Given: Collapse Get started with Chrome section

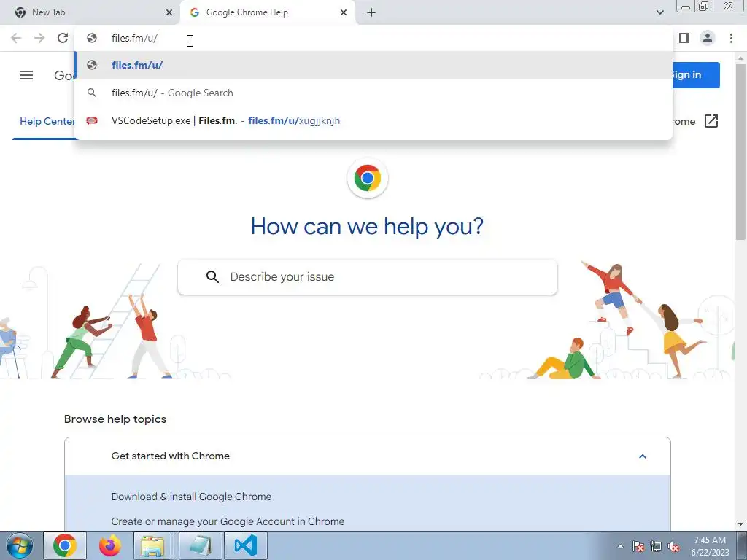Looking at the screenshot, I should tap(642, 456).
